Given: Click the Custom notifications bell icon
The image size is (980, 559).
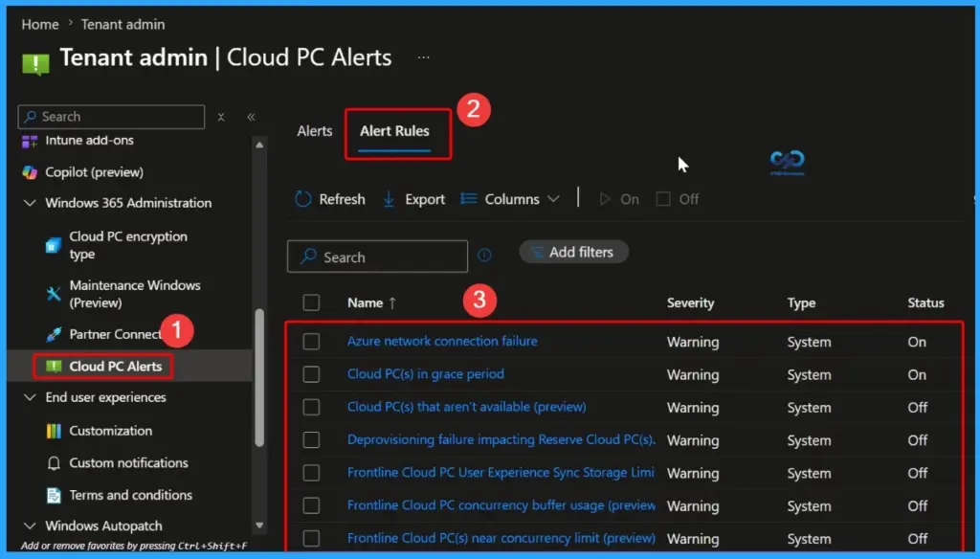Looking at the screenshot, I should pyautogui.click(x=54, y=463).
